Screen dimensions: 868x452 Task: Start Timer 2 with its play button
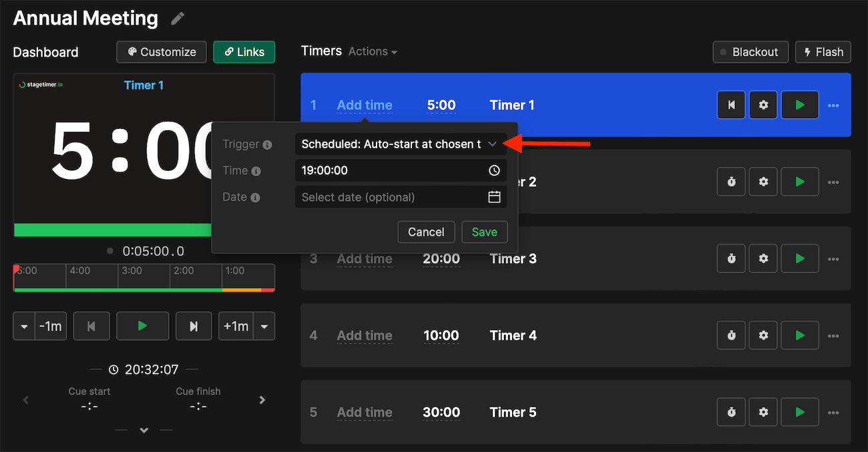pos(799,181)
